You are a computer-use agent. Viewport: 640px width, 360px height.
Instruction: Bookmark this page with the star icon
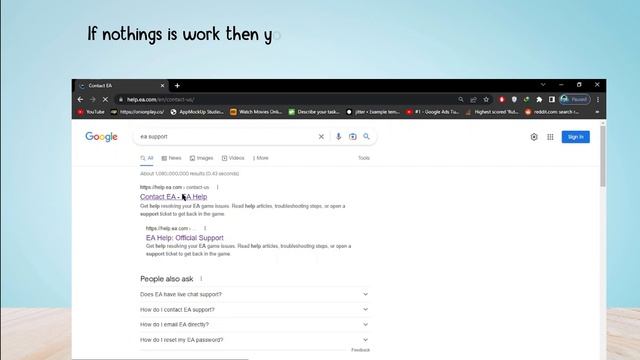click(x=486, y=100)
